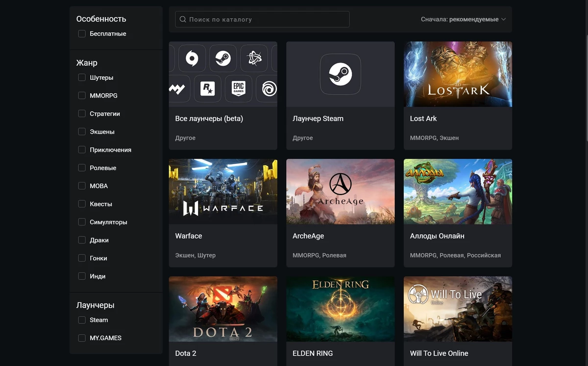The image size is (588, 366).
Task: Click the MMORPG, Экшен tags under Lost Ark
Action: (435, 138)
